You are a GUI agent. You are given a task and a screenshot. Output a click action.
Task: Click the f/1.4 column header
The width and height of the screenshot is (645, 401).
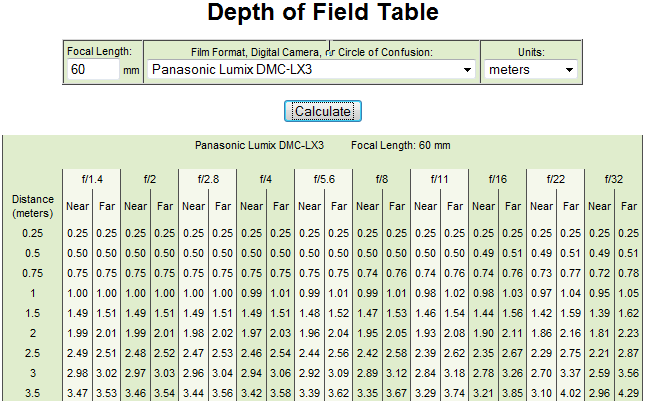click(x=92, y=179)
